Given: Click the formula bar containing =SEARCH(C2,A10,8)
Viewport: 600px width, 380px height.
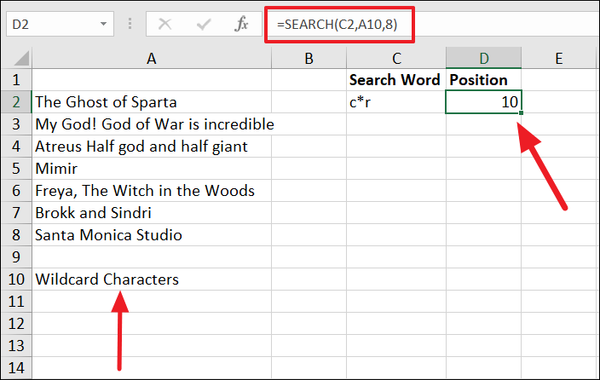Looking at the screenshot, I should pyautogui.click(x=432, y=24).
